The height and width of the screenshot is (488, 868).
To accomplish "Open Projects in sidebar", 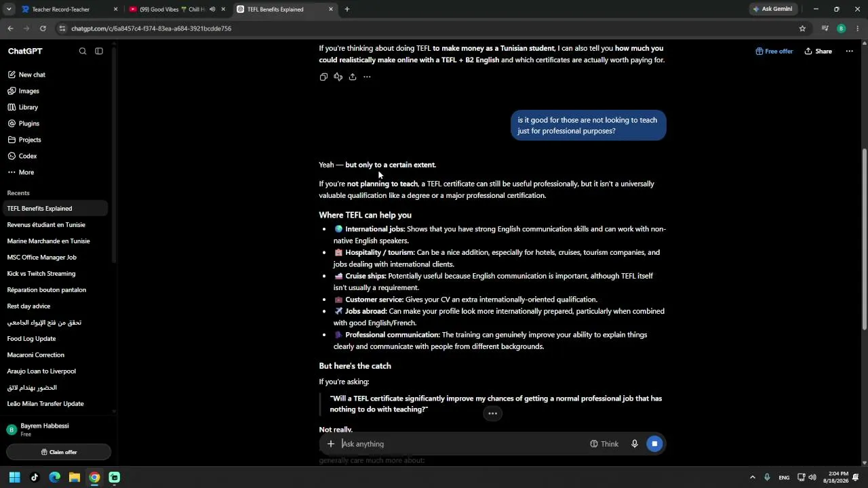I will click(x=54, y=140).
